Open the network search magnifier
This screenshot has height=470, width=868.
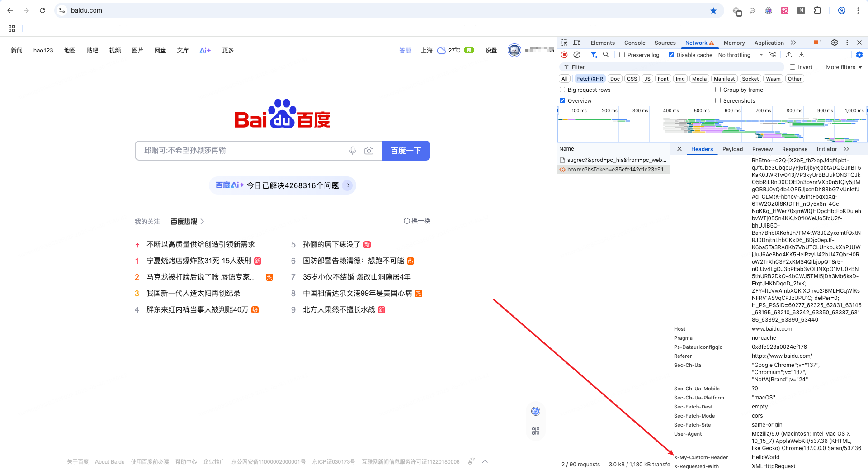tap(606, 55)
